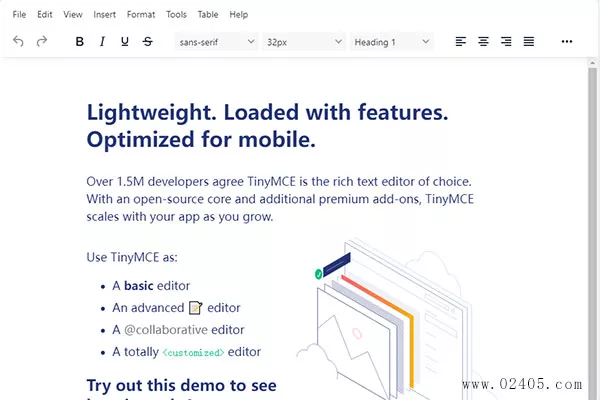Click the bold word 'basic' in list
The width and height of the screenshot is (600, 400).
pyautogui.click(x=139, y=286)
